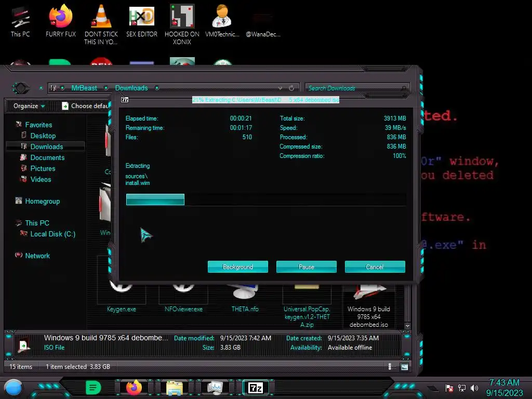Click 'install.wim' extracting file name

(x=137, y=183)
